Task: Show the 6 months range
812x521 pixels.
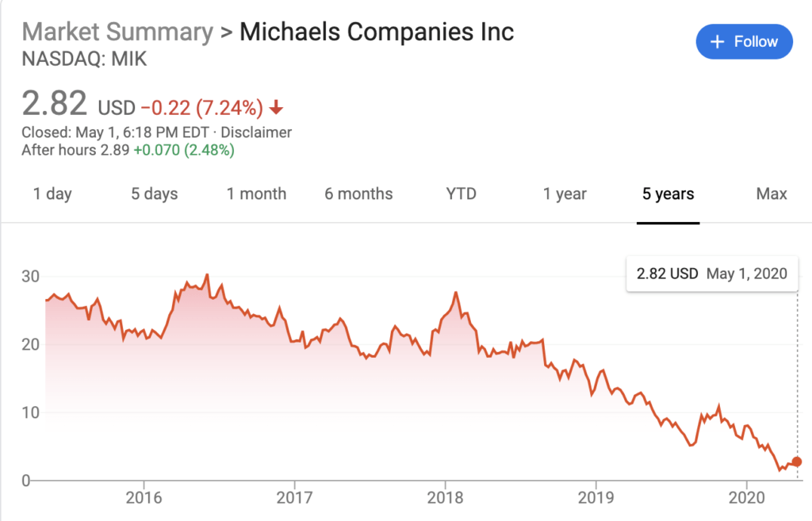Action: coord(358,193)
